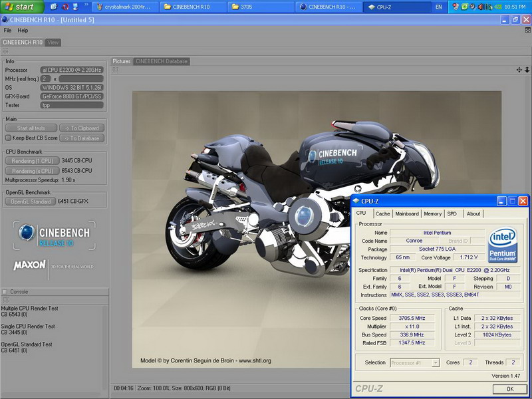Click the EN language indicator
532x399 pixels.
pyautogui.click(x=439, y=7)
